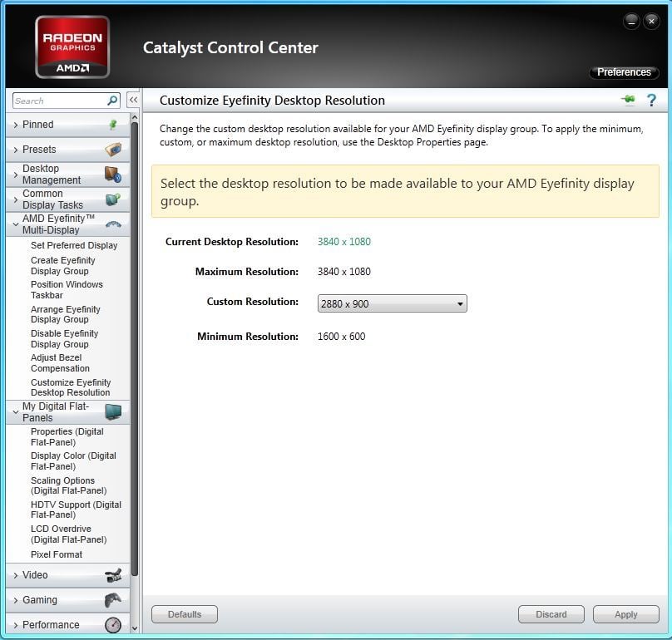Click the AMD Eyefinity Multi-Display icon
The height and width of the screenshot is (640, 672).
point(113,224)
